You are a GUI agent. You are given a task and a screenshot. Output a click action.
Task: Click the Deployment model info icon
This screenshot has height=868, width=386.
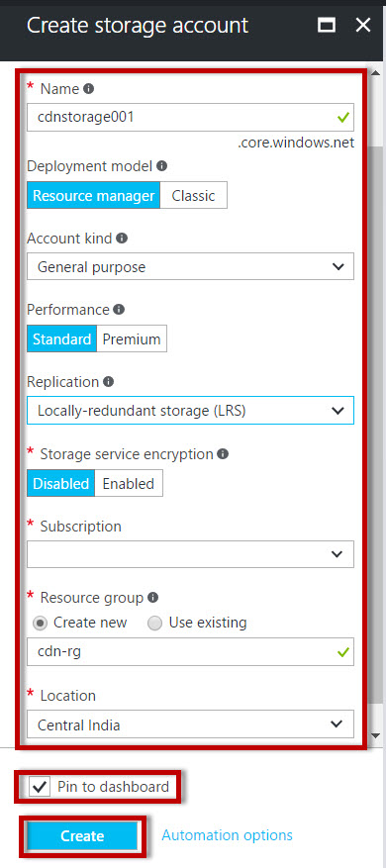[161, 166]
